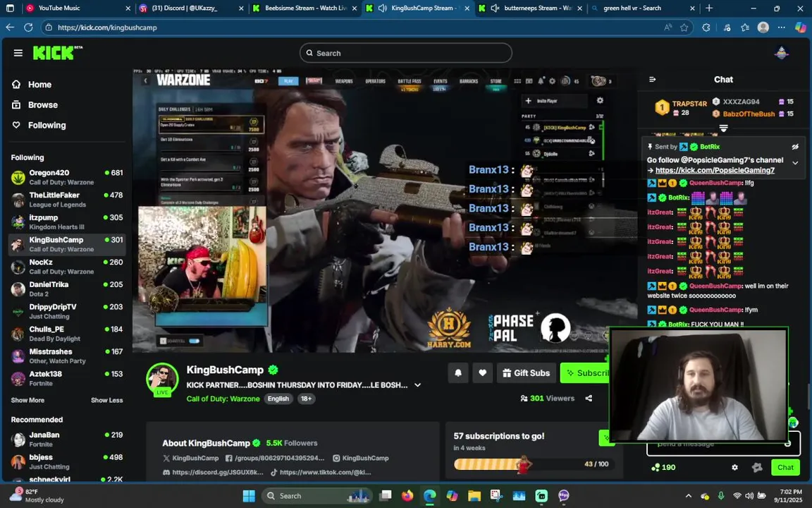This screenshot has width=812, height=508.
Task: Follow KingBushCamp with the heart button
Action: point(482,373)
